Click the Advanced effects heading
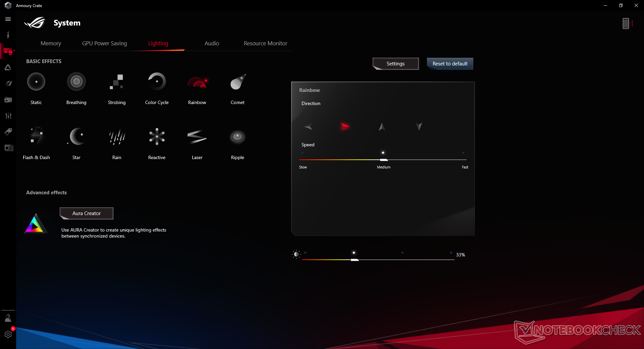The image size is (644, 349). pos(47,193)
